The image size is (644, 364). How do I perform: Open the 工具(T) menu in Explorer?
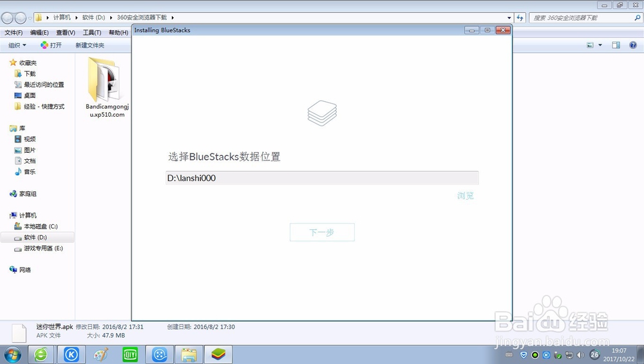click(x=92, y=32)
